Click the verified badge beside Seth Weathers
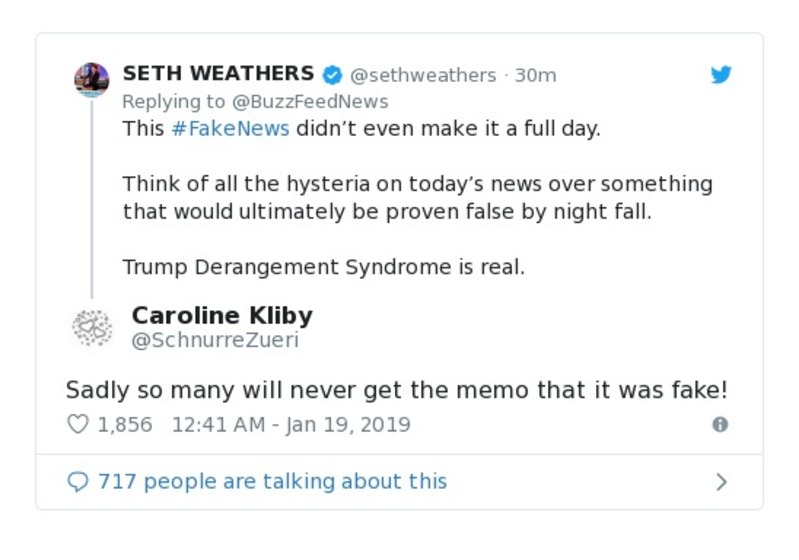The height and width of the screenshot is (560, 799). (331, 75)
